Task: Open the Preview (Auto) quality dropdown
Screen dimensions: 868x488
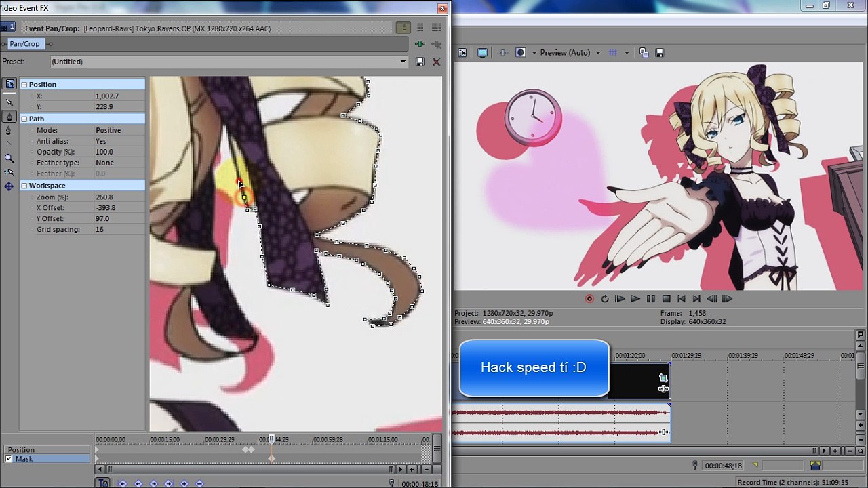Action: click(x=598, y=52)
